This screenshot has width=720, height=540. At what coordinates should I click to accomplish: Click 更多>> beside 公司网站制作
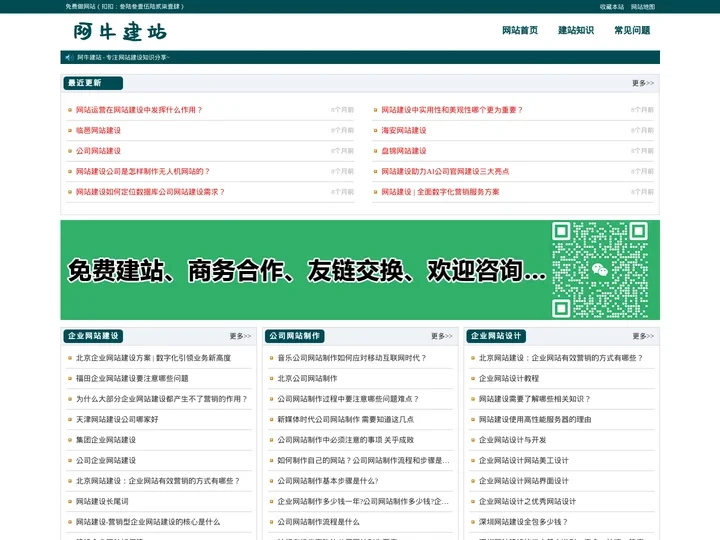coord(442,336)
